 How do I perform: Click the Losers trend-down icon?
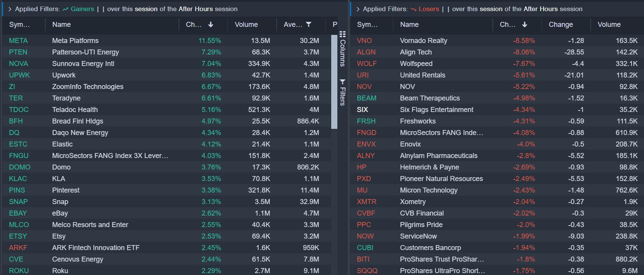413,9
